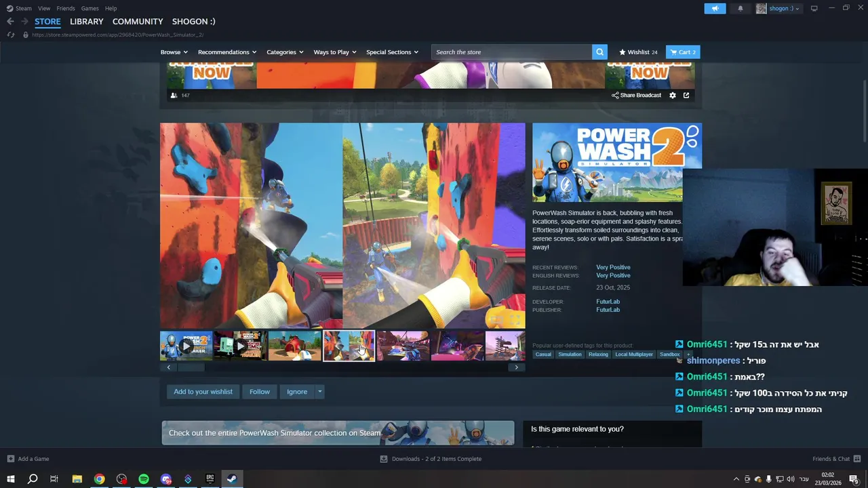Expand the Recommendations dropdown
The image size is (868, 488).
coord(227,52)
